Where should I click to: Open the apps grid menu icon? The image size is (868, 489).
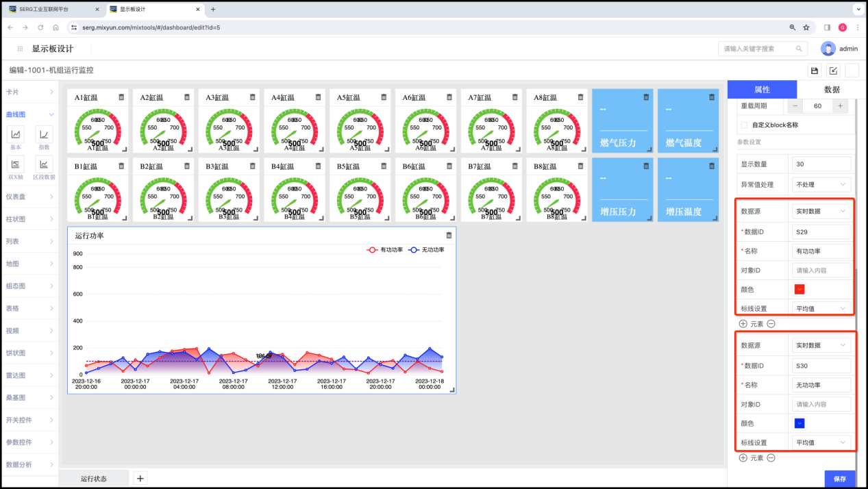click(x=20, y=49)
